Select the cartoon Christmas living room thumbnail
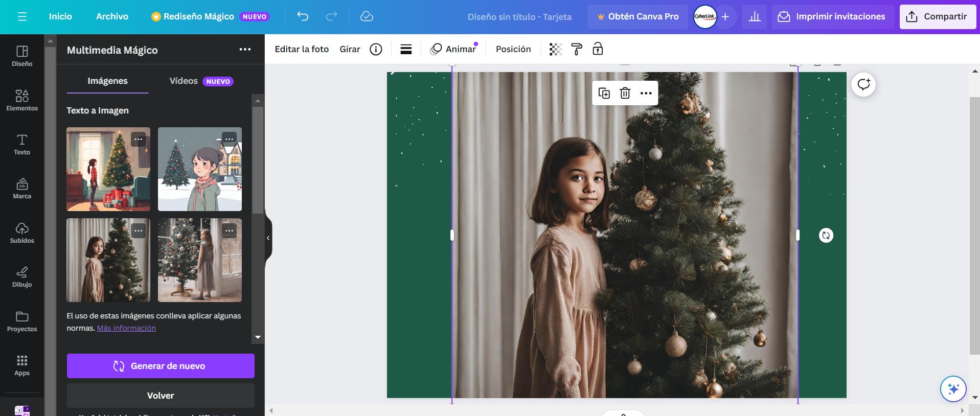This screenshot has width=980, height=416. pos(108,169)
